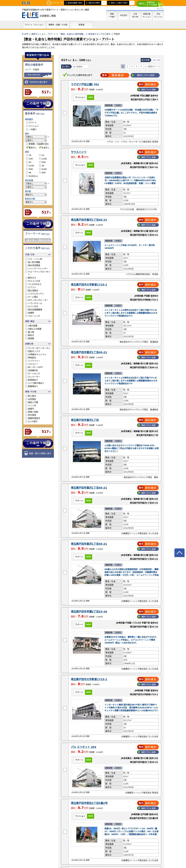Open listing title パル エリオット 201
Image resolution: width=186 pixels, height=868 pixels.
[x=83, y=747]
